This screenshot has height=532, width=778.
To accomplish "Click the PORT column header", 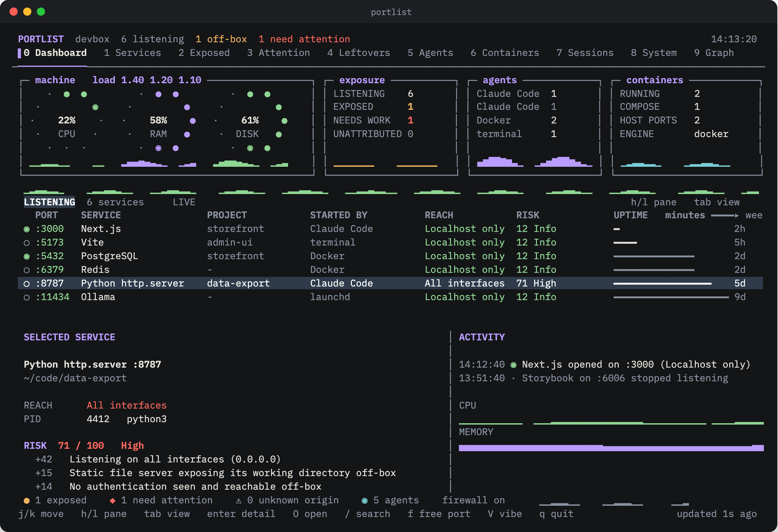I will 46,215.
